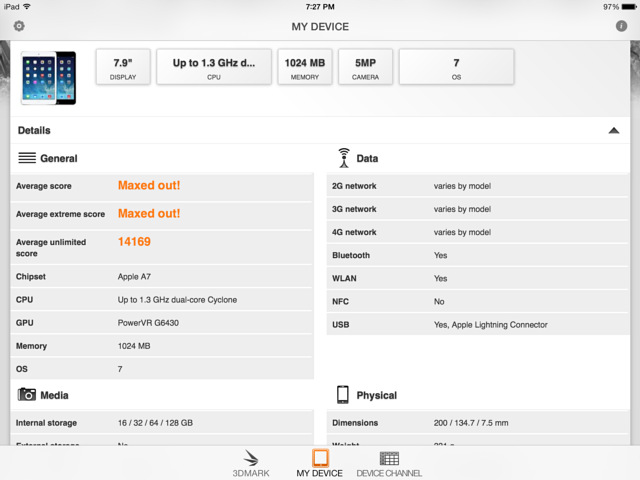Switch to the 3DMARK tab
Image resolution: width=640 pixels, height=480 pixels.
pyautogui.click(x=251, y=463)
